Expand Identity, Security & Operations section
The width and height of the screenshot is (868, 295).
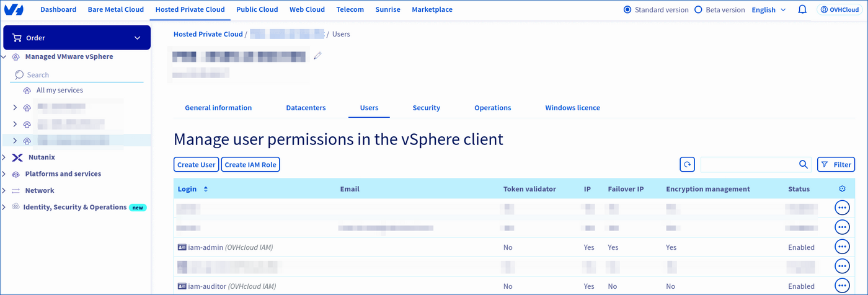point(4,207)
